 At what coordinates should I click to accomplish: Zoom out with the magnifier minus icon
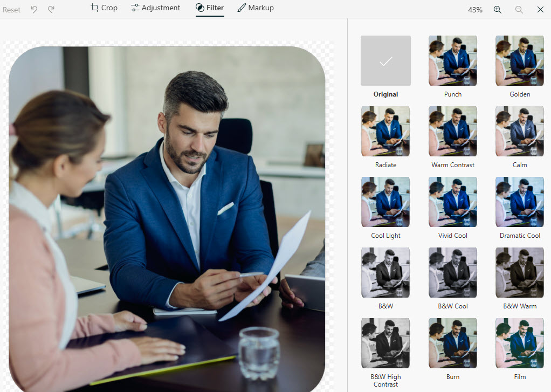coord(519,10)
